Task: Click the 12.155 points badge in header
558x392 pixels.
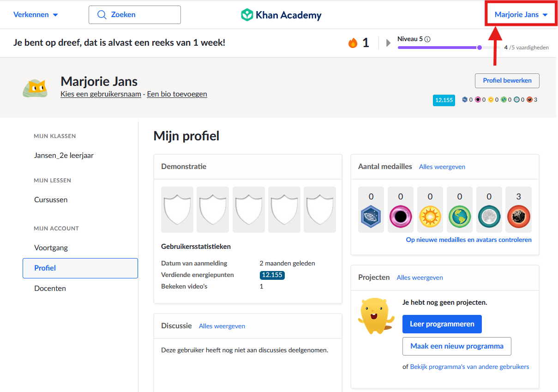Action: pos(444,100)
